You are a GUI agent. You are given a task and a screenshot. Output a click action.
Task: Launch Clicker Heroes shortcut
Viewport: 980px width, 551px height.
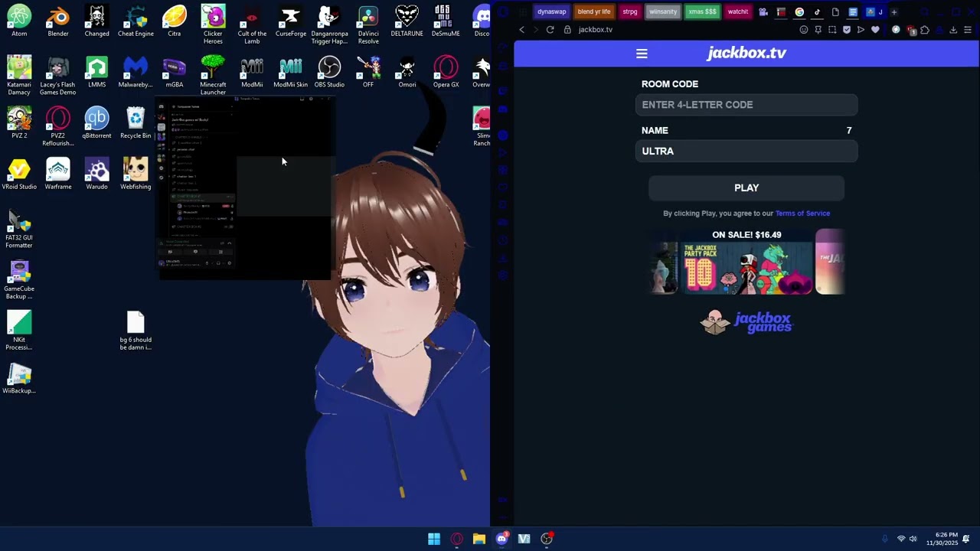click(x=213, y=24)
